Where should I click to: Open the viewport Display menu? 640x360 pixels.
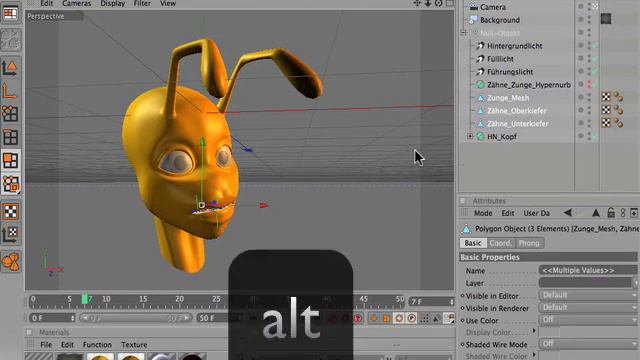[x=112, y=3]
